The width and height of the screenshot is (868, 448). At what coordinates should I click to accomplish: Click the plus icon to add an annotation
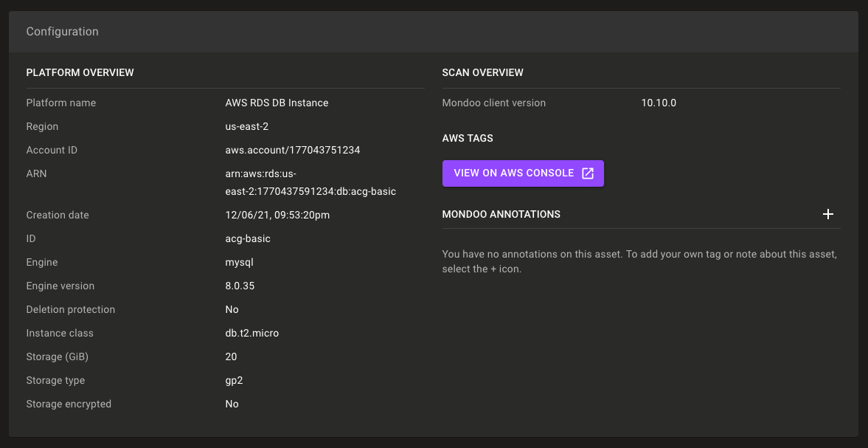click(x=828, y=214)
